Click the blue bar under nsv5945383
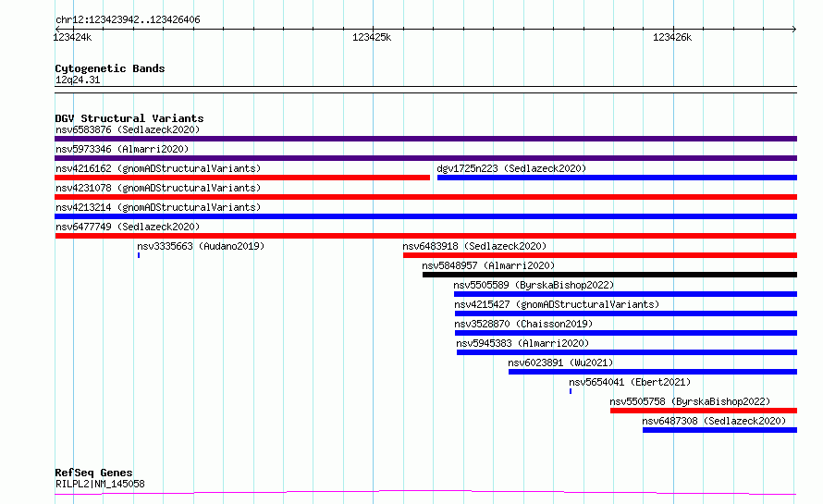The height and width of the screenshot is (504, 823). [x=627, y=352]
